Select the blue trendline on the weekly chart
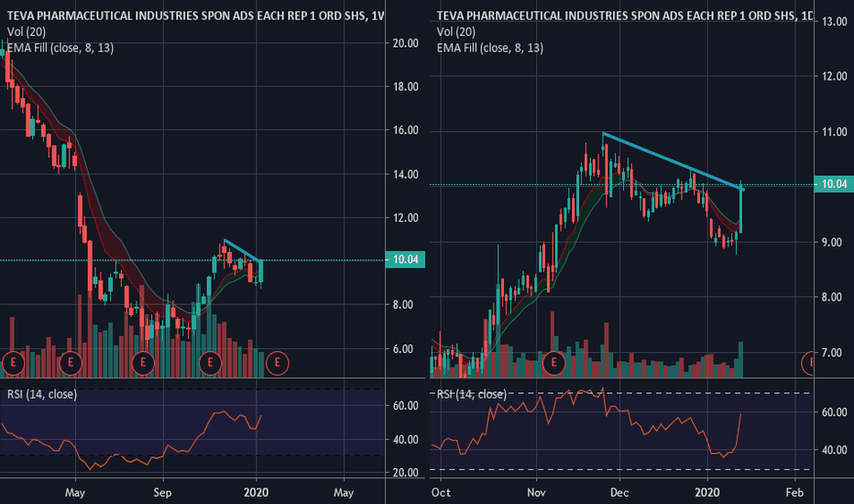 (244, 251)
